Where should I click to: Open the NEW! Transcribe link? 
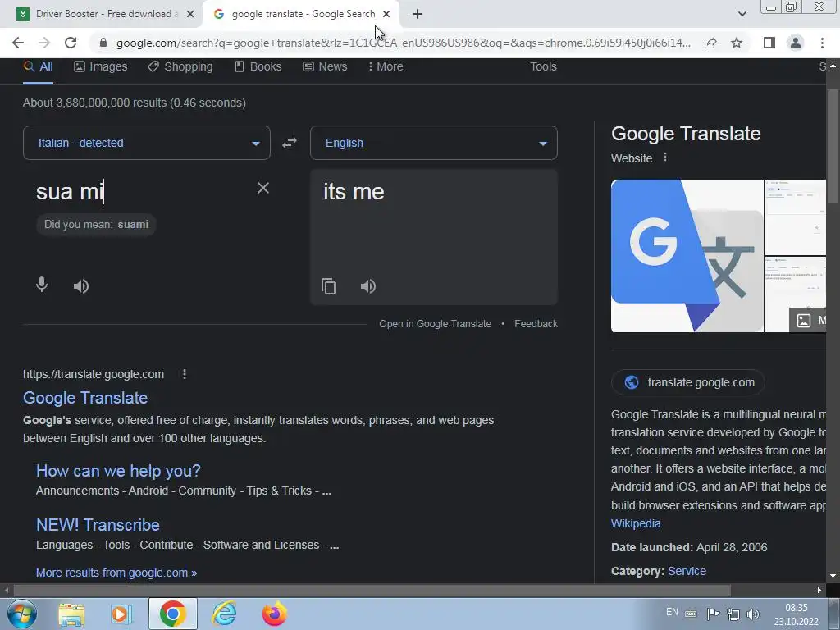[x=98, y=525]
